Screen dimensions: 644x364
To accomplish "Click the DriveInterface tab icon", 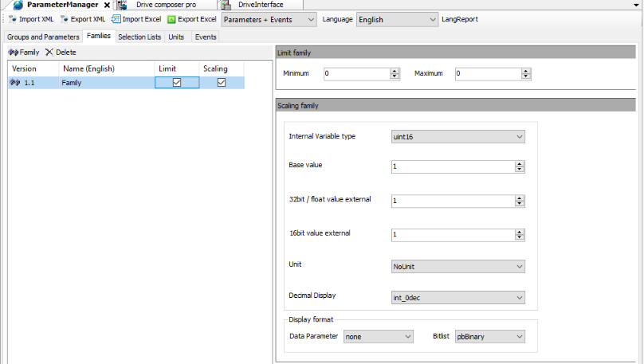I will click(226, 5).
